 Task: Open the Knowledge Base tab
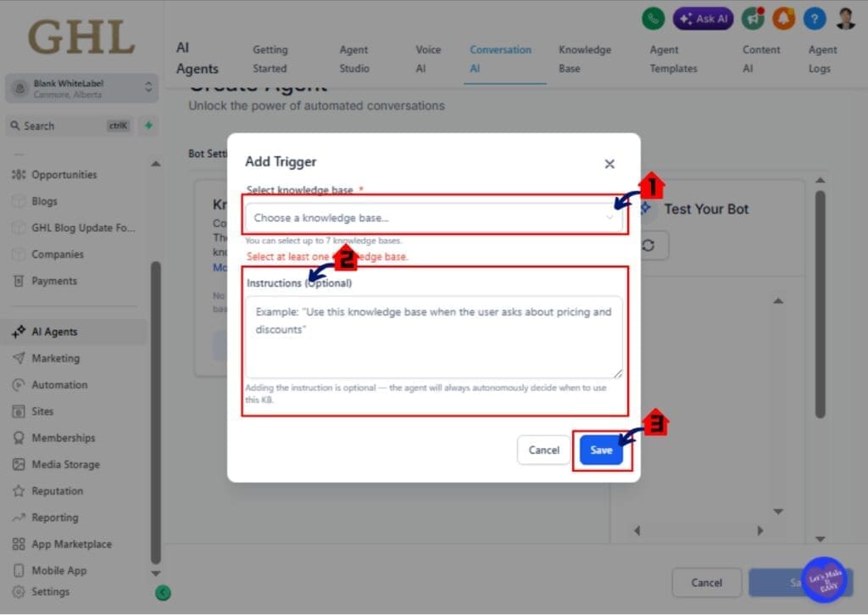(x=584, y=59)
